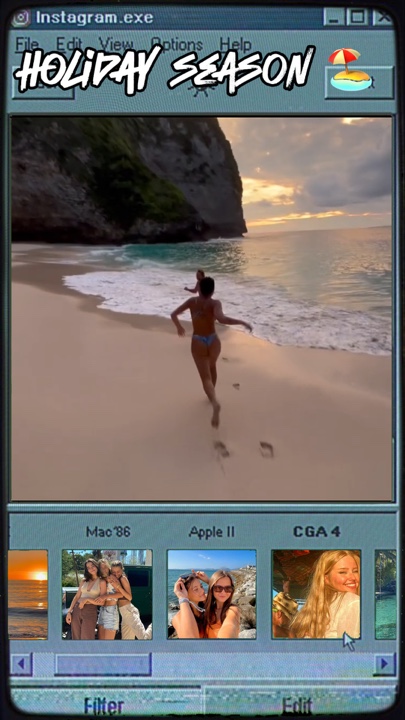
Task: Click the right arrow of the filter scrollbar
Action: point(384,664)
